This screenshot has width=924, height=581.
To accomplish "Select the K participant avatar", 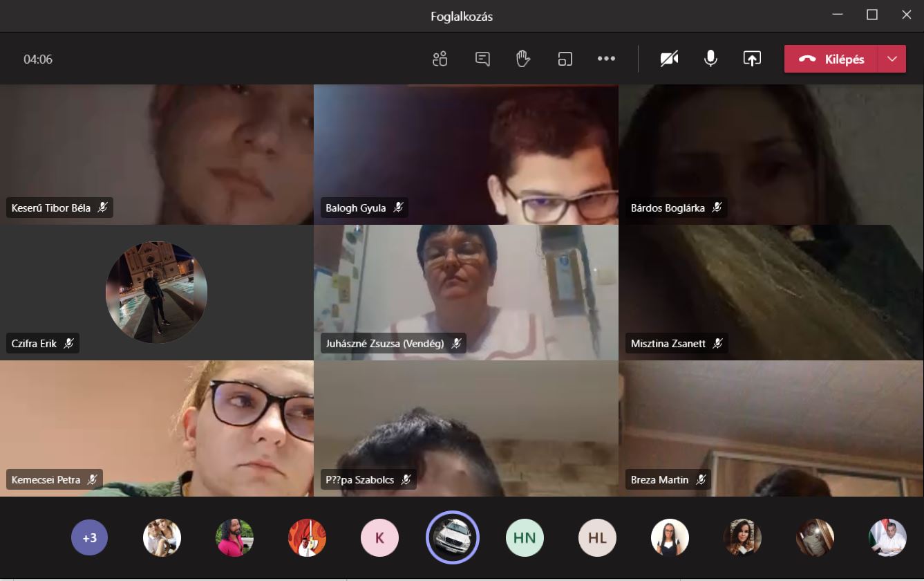I will point(379,537).
